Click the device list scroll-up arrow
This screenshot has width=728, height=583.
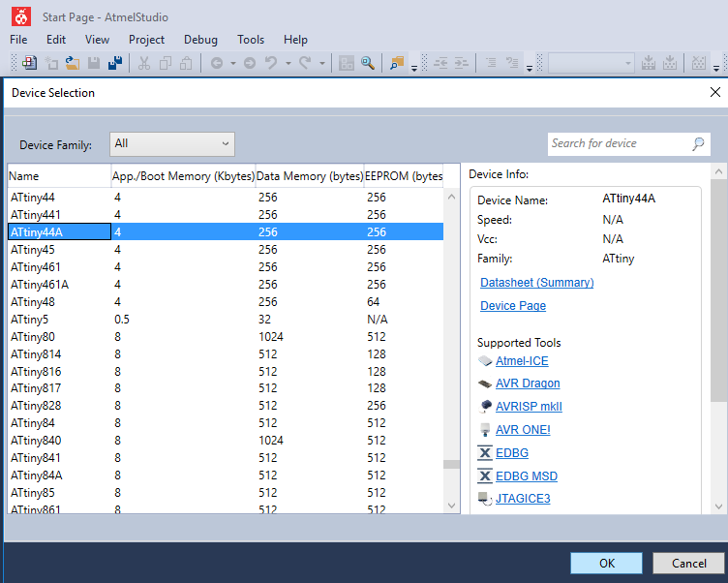coord(451,197)
